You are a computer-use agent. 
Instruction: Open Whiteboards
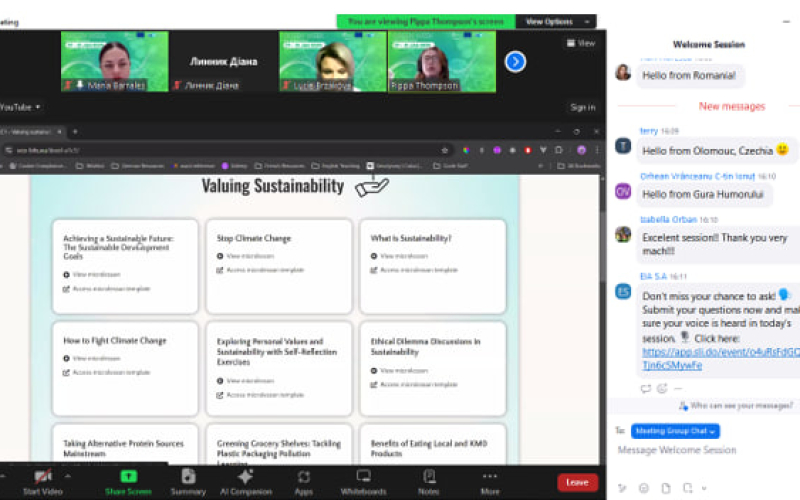coord(363,482)
